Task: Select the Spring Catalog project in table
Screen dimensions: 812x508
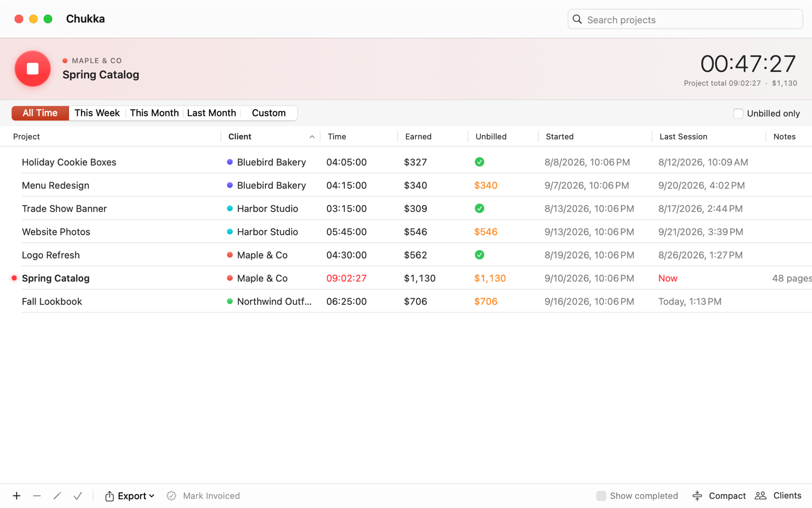Action: [x=56, y=278]
